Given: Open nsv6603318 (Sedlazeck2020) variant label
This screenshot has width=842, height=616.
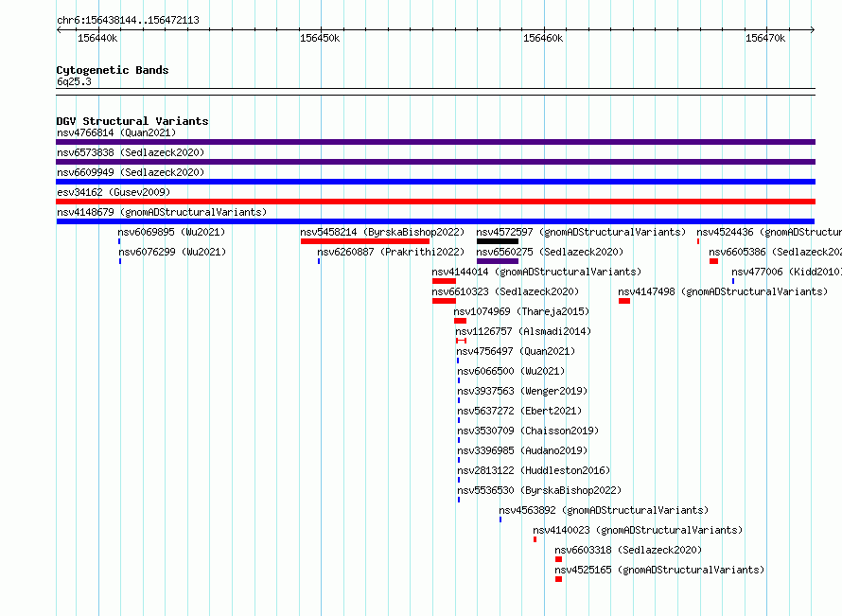Looking at the screenshot, I should point(628,550).
